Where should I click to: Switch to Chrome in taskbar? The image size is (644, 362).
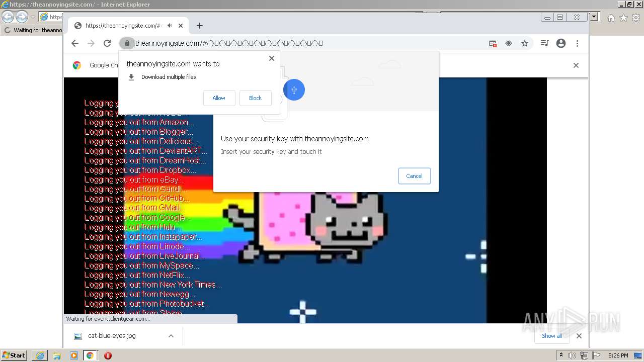click(90, 355)
